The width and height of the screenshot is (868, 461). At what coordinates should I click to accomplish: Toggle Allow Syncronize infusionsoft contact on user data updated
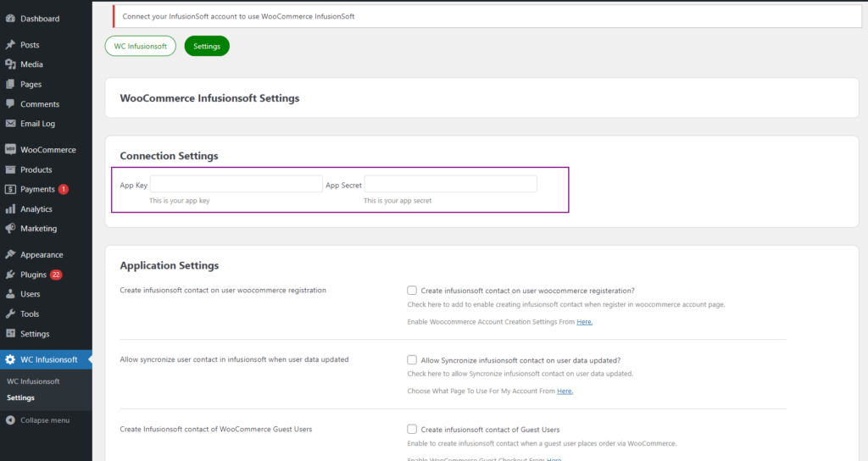[412, 359]
